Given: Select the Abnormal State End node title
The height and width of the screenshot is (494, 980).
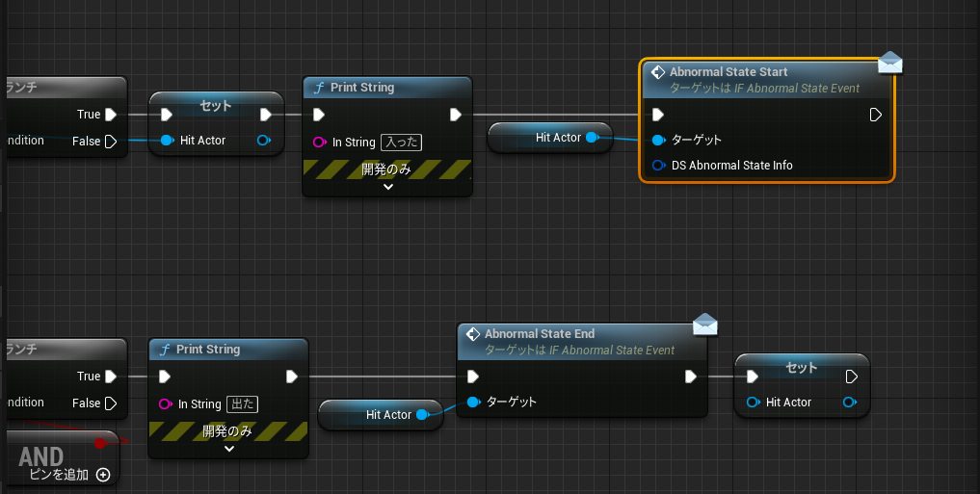Looking at the screenshot, I should click(x=540, y=333).
